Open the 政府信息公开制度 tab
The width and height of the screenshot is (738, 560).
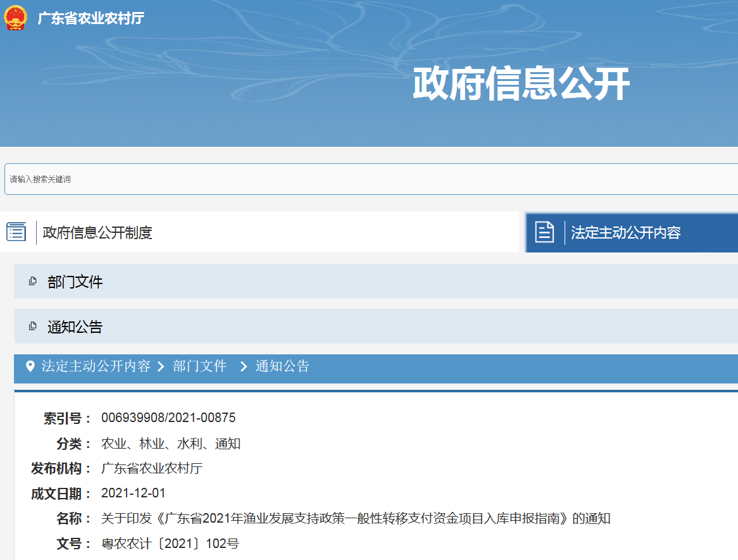pyautogui.click(x=97, y=233)
